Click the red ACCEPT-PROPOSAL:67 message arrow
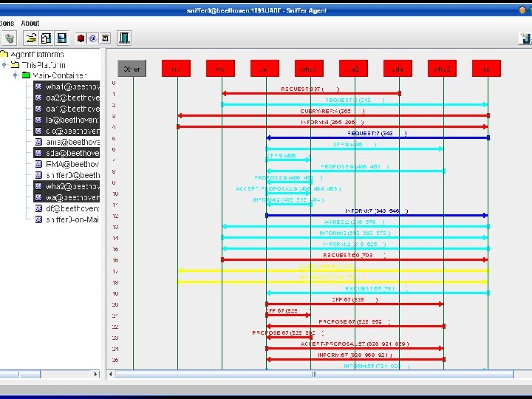 coord(355,349)
